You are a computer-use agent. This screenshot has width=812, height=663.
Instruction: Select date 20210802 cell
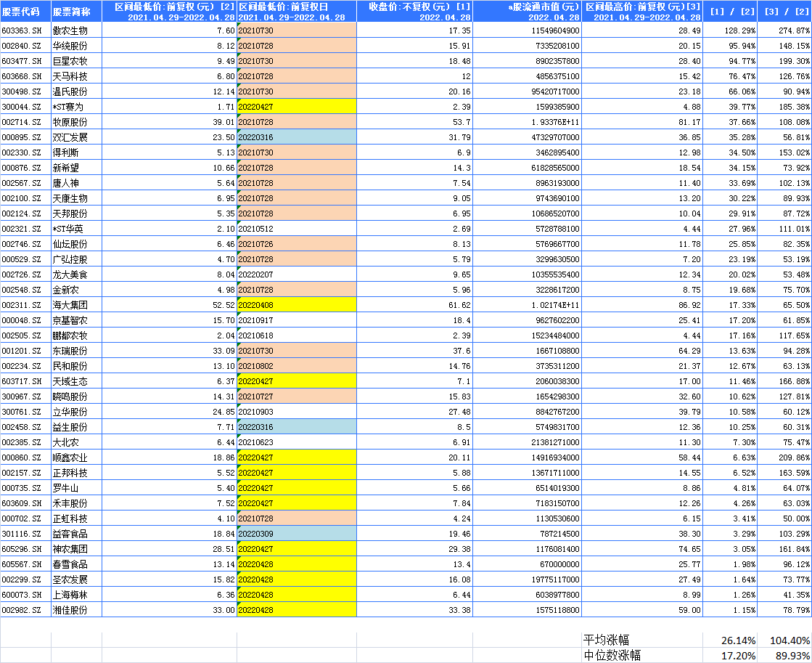click(x=297, y=366)
